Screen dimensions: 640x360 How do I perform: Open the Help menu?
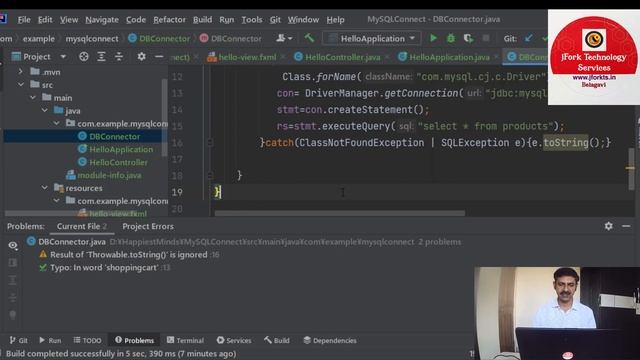[335, 20]
